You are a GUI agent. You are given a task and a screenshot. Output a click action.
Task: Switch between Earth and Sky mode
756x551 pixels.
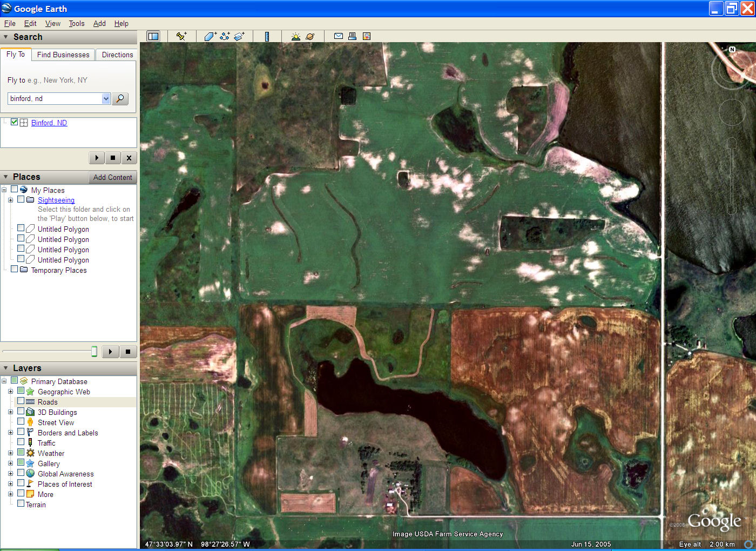pyautogui.click(x=310, y=36)
